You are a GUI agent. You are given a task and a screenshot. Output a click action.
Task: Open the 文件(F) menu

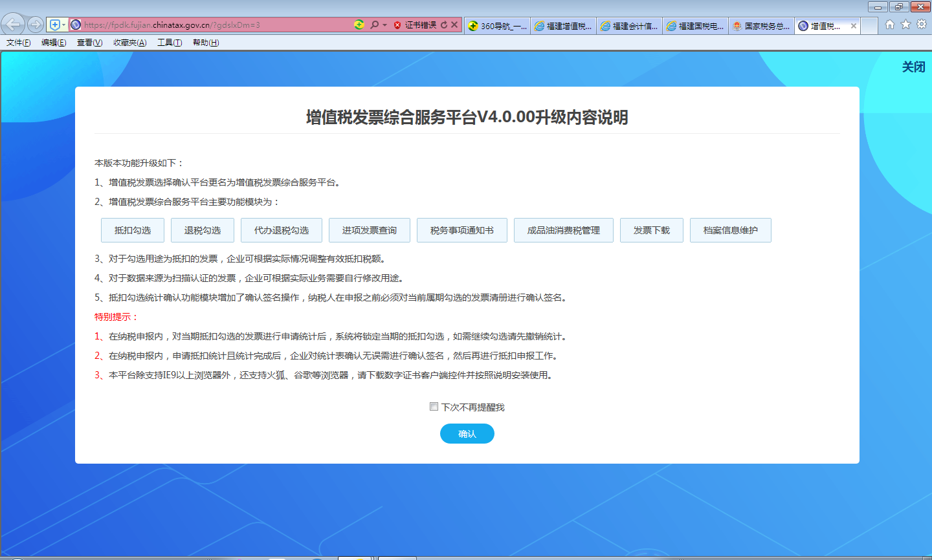coord(18,43)
